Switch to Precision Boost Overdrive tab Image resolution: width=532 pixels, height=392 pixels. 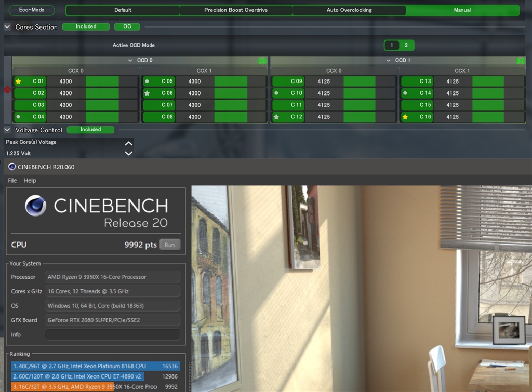pyautogui.click(x=236, y=10)
